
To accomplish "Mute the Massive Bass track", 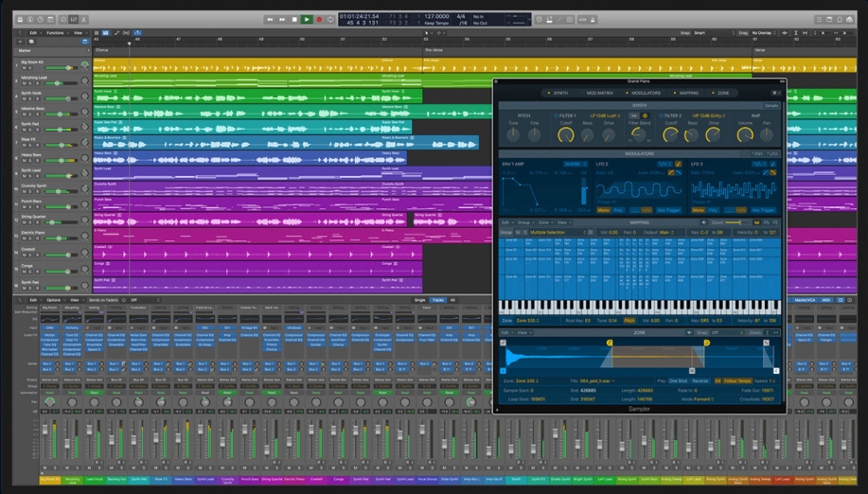I will pos(25,115).
